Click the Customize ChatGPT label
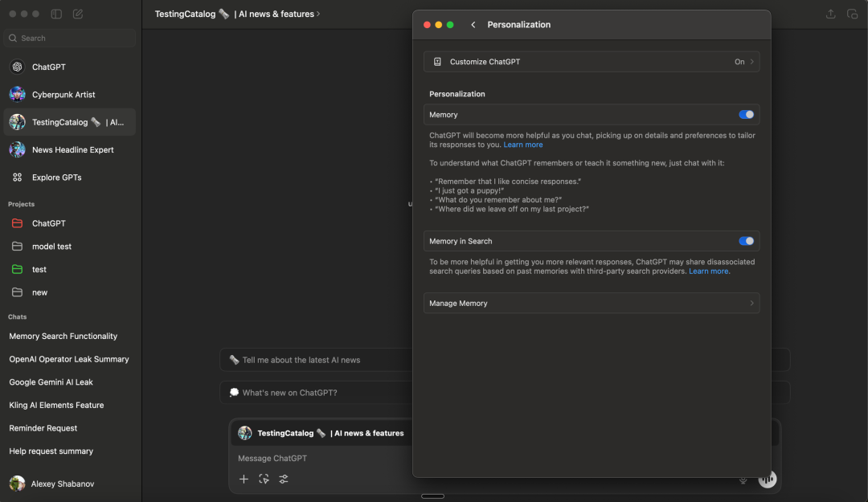This screenshot has height=502, width=868. (x=485, y=61)
